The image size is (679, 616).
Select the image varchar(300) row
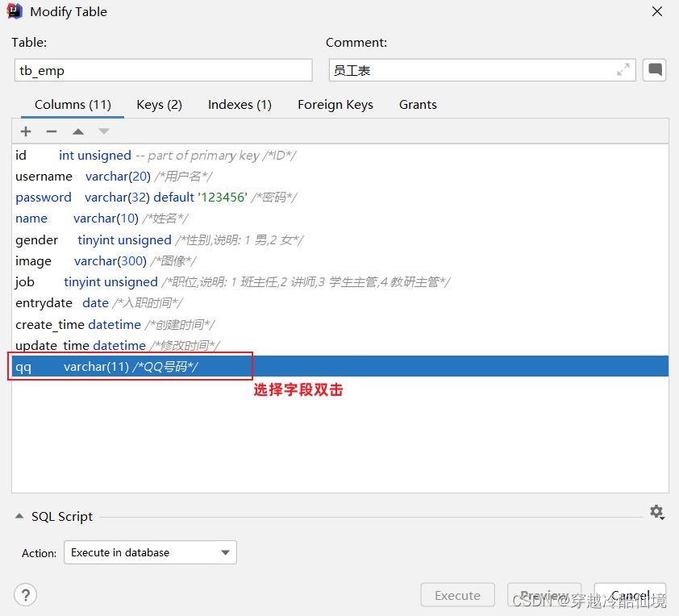tap(340, 261)
